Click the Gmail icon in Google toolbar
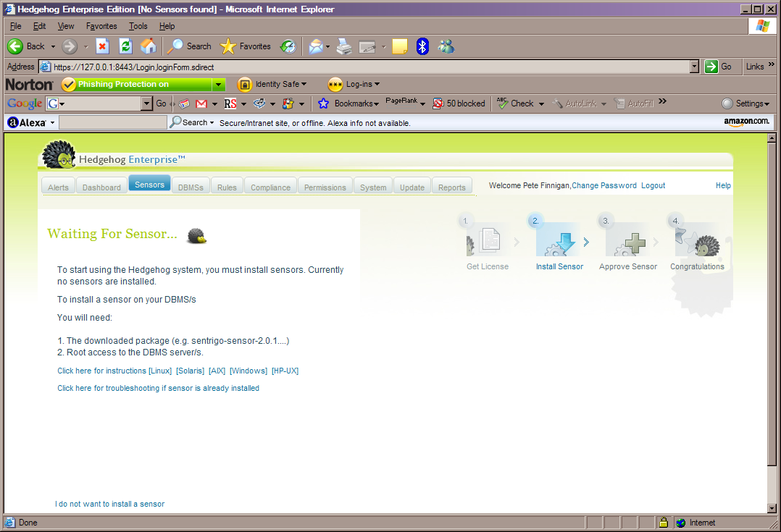781x532 pixels. (x=201, y=104)
